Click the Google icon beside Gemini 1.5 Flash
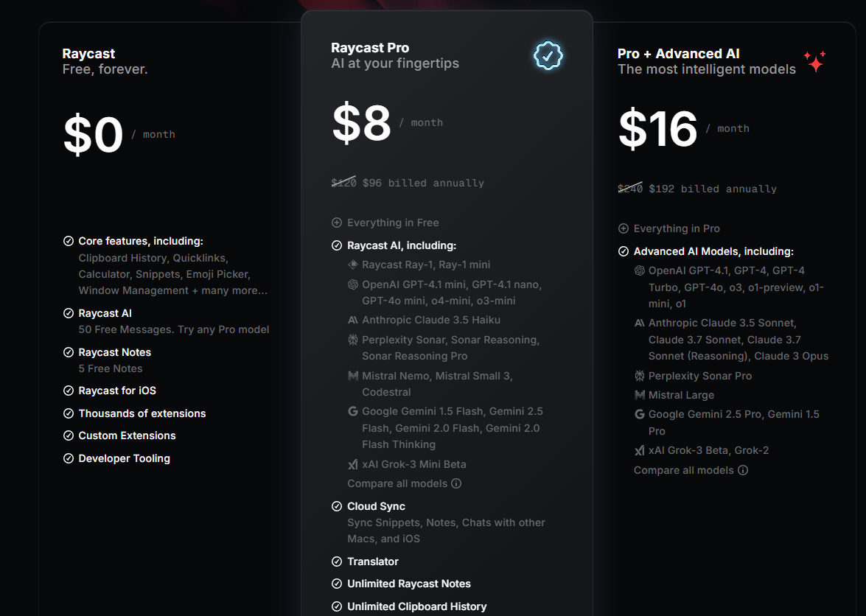The height and width of the screenshot is (616, 866). (x=352, y=411)
